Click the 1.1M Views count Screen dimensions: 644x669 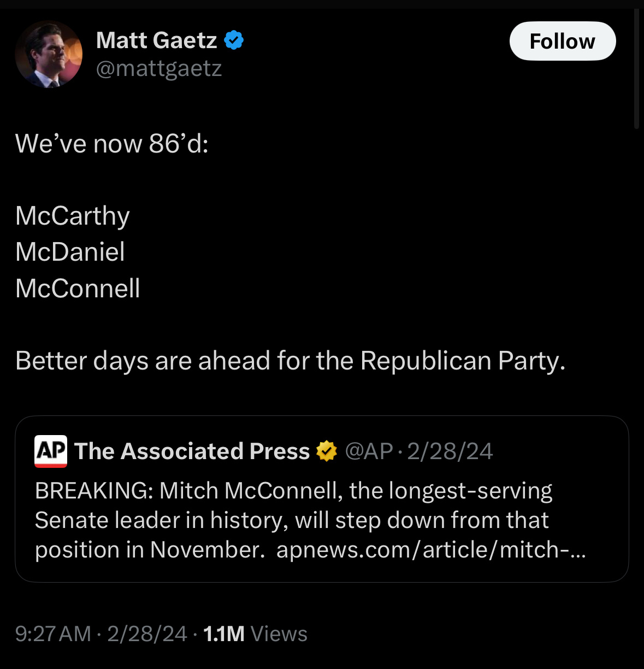[x=255, y=633]
